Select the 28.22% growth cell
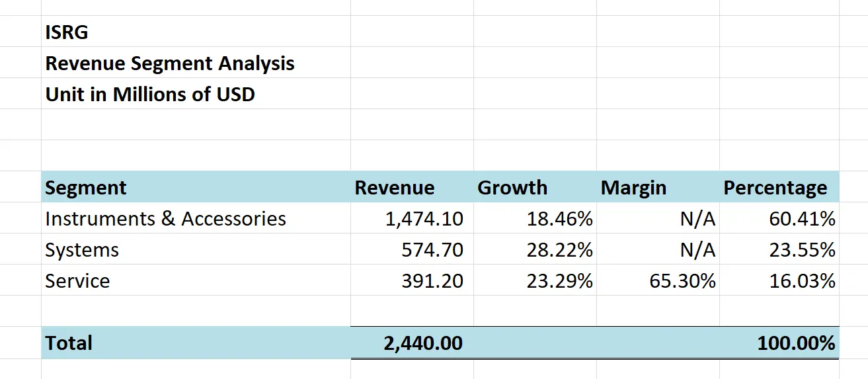 [559, 250]
